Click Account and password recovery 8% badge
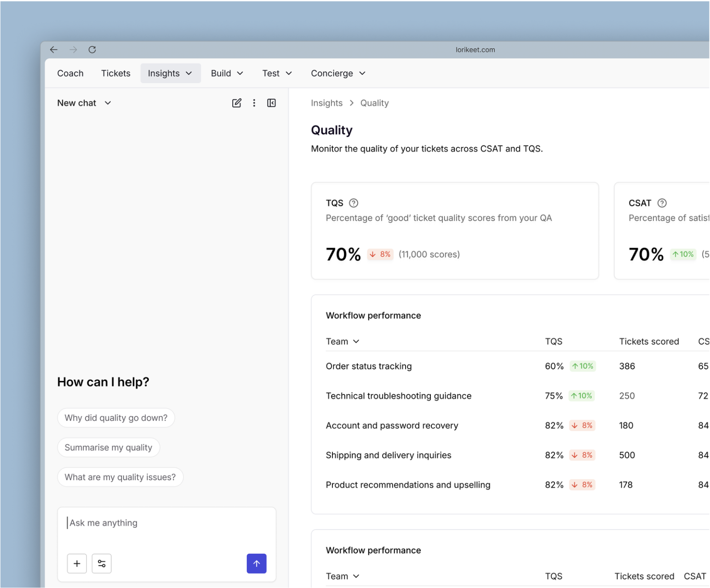710x588 pixels. [x=582, y=426]
